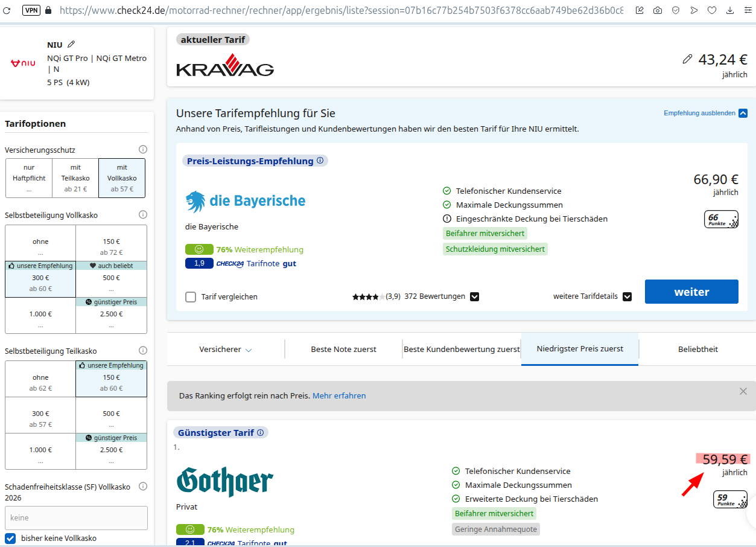Expand the 372 Bewertungen reviews dropdown
This screenshot has width=756, height=547.
475,296
